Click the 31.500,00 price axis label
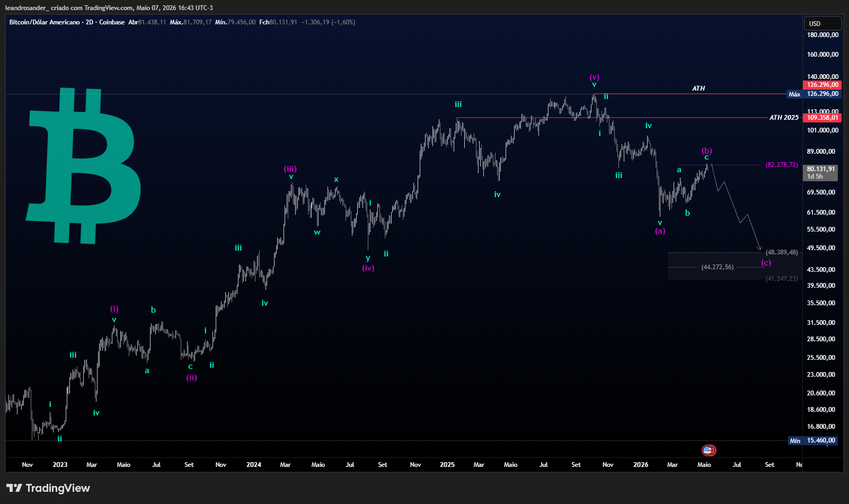Screen dimensions: 849x504 click(821, 323)
